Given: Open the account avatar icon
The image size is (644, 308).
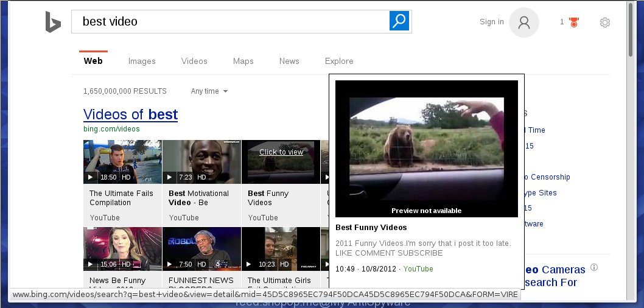Looking at the screenshot, I should point(523,23).
